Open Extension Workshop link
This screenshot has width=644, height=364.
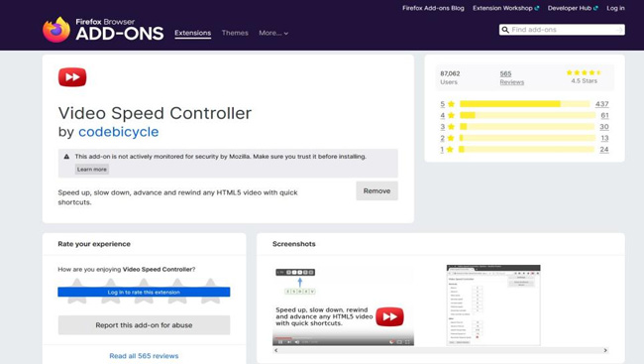click(505, 8)
